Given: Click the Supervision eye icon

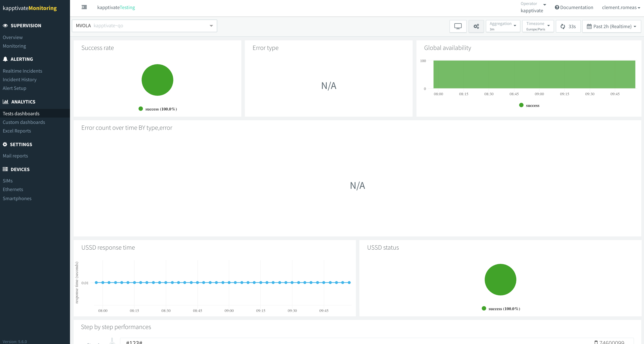Looking at the screenshot, I should [5, 25].
